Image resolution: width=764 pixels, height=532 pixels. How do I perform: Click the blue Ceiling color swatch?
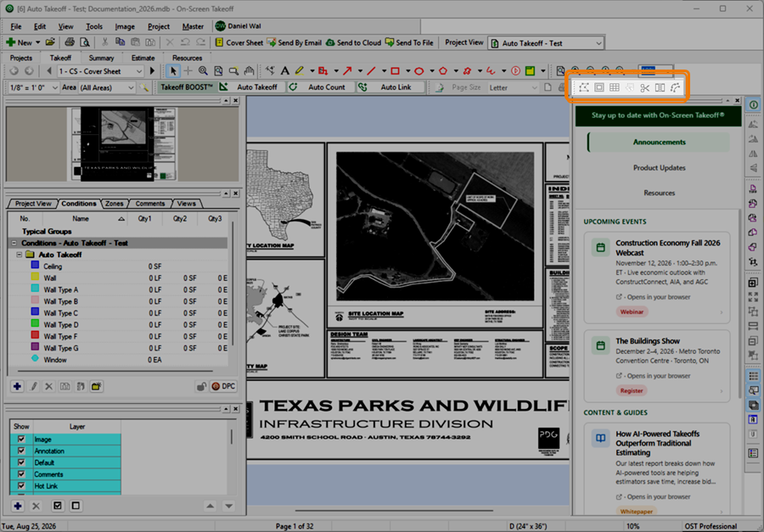tap(35, 265)
